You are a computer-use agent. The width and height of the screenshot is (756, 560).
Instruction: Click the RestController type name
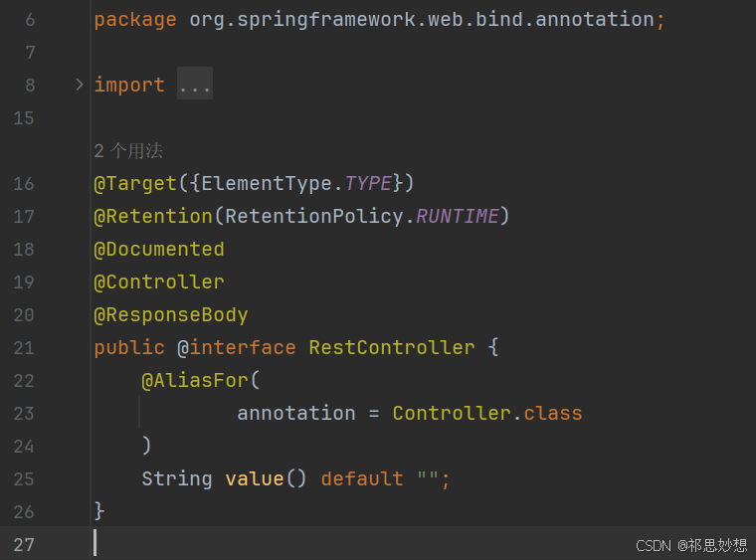click(x=392, y=348)
